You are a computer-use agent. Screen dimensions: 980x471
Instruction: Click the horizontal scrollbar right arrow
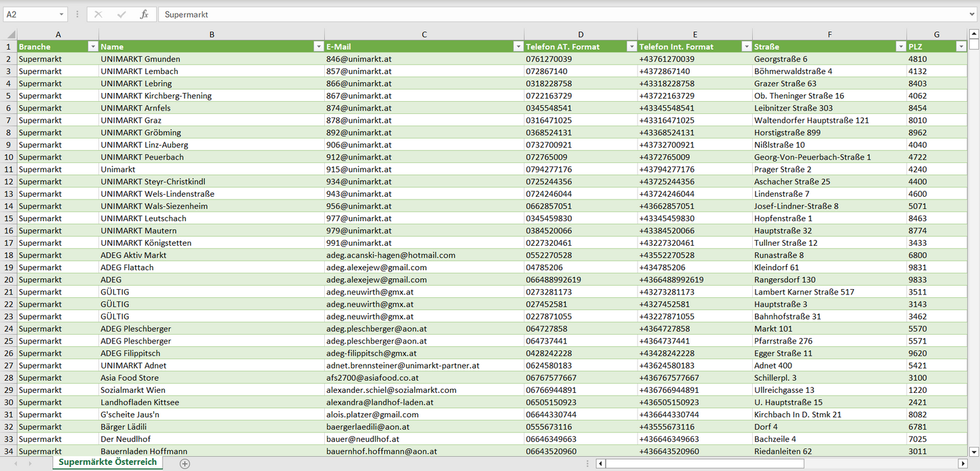coord(962,464)
